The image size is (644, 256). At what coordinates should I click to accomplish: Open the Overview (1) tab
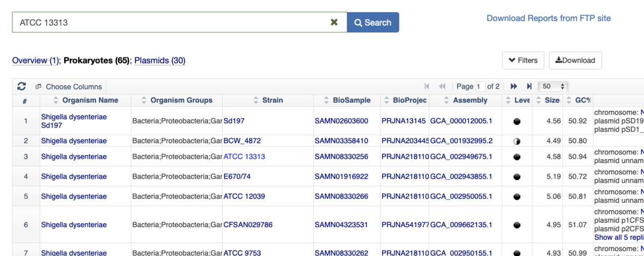35,61
